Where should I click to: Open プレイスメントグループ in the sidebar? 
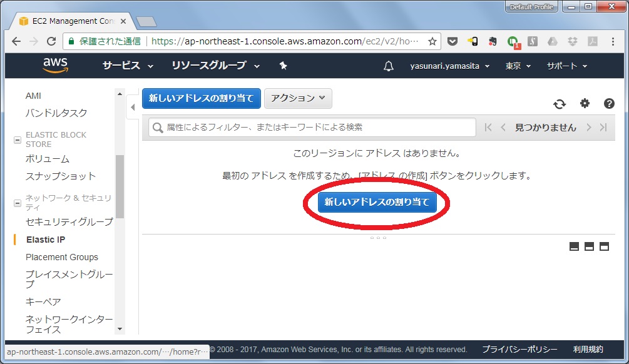69,280
